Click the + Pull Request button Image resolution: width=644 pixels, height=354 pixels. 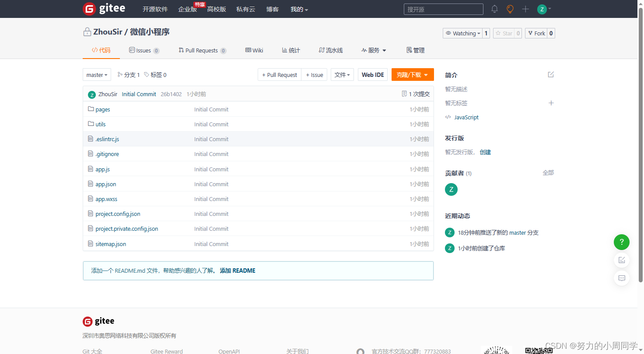point(280,75)
